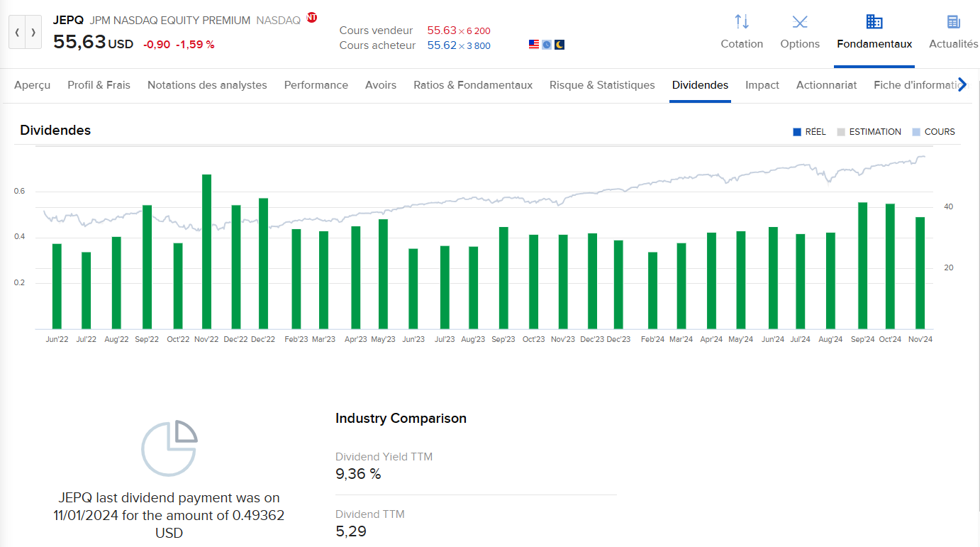Image resolution: width=980 pixels, height=547 pixels.
Task: Click the Cours vendeur price 55.63
Action: 441,31
